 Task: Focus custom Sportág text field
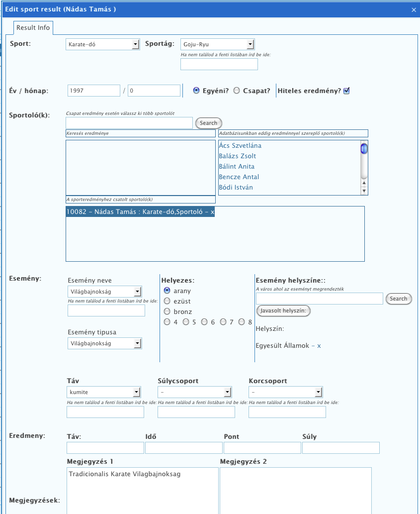(219, 64)
